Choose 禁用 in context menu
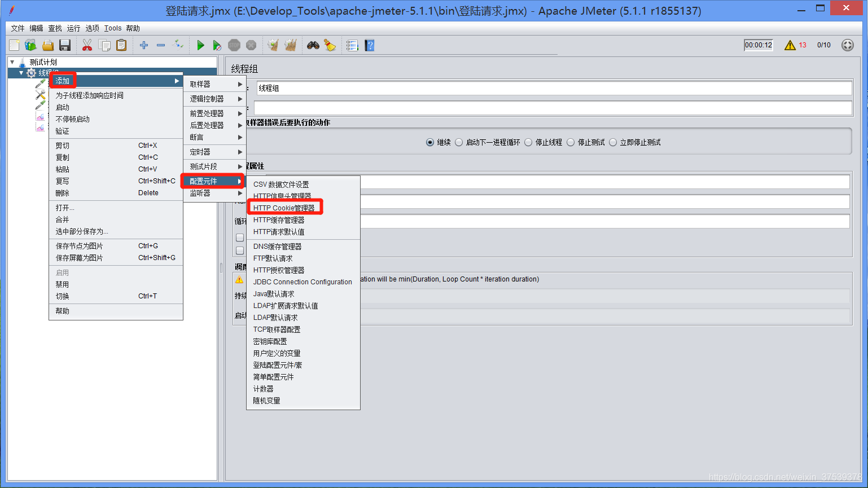Image resolution: width=868 pixels, height=488 pixels. click(116, 284)
